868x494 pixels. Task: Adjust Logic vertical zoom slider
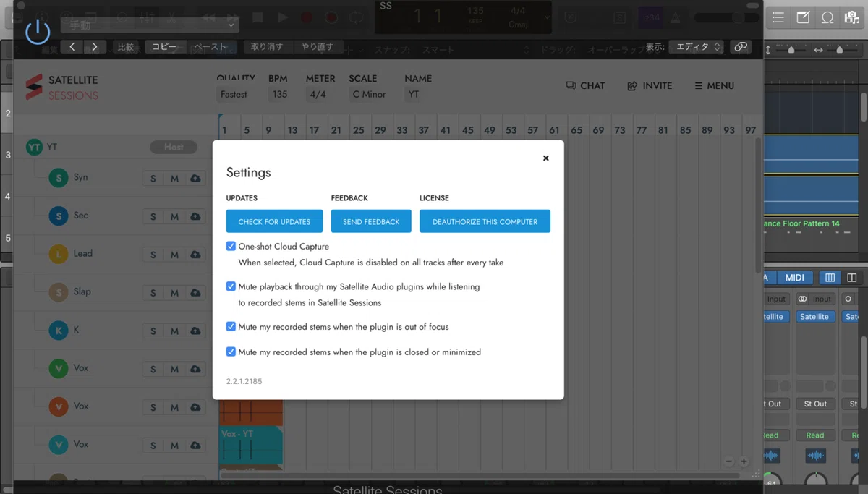click(x=791, y=50)
